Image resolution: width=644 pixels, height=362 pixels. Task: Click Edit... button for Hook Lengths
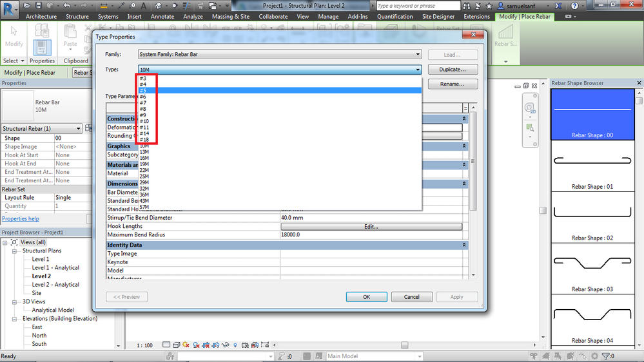[x=371, y=227]
